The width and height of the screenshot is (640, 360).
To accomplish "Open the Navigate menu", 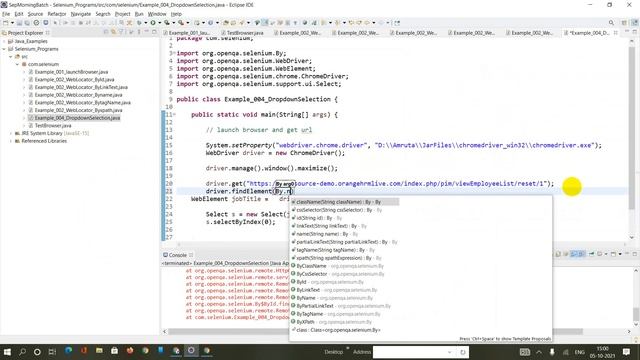I will click(81, 14).
